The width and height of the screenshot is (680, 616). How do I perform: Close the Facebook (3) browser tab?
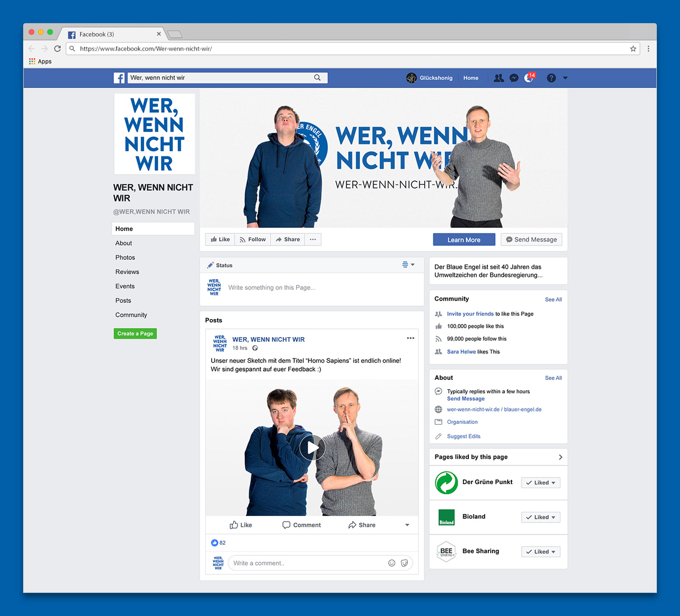point(159,34)
